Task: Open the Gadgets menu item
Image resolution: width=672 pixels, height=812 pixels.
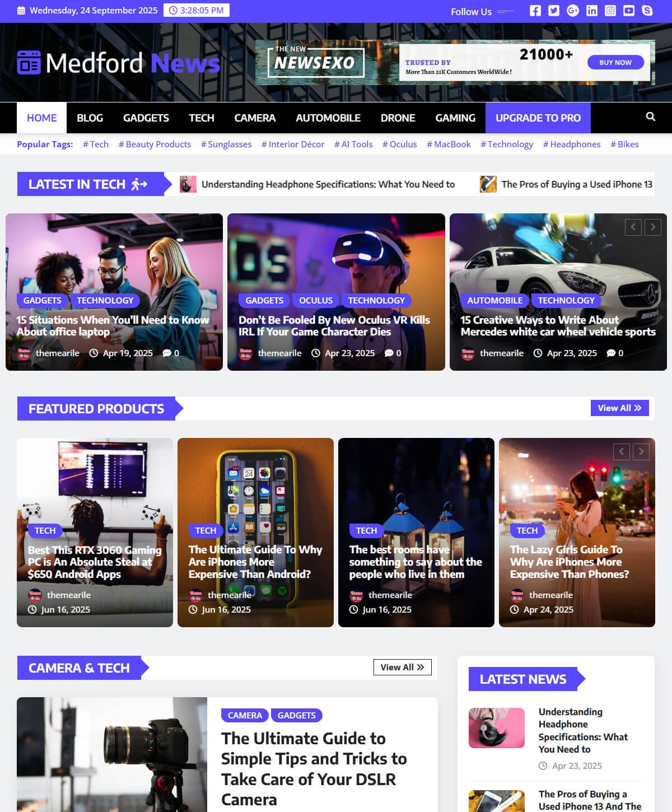Action: click(x=146, y=118)
